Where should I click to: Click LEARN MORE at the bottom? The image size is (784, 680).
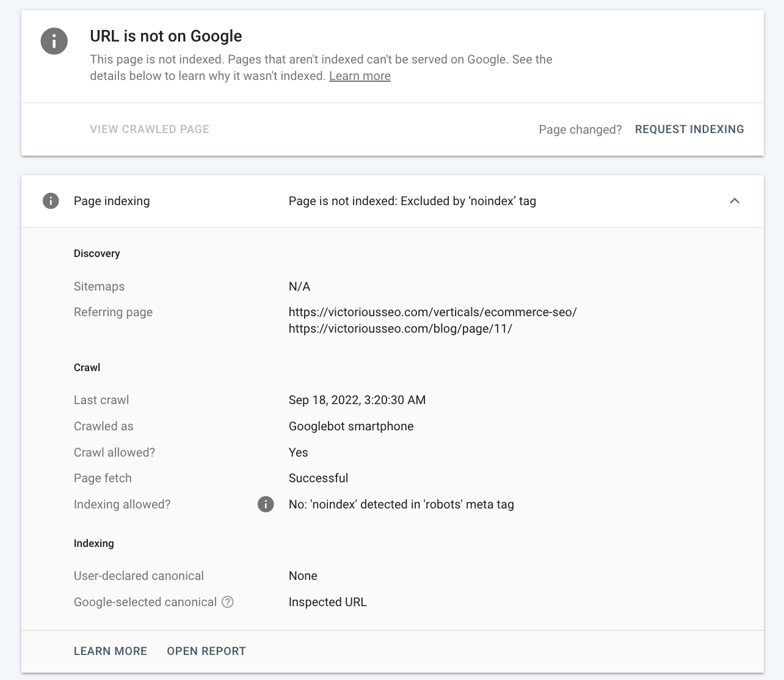[110, 651]
